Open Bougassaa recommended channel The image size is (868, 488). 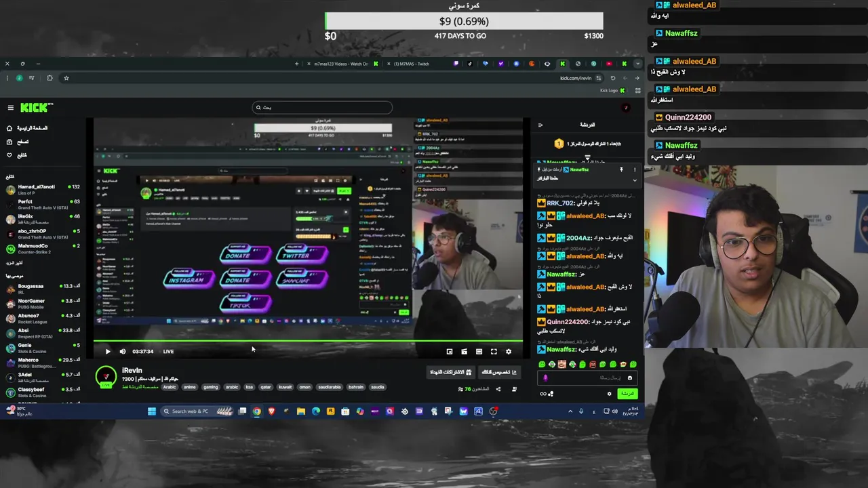pyautogui.click(x=43, y=289)
